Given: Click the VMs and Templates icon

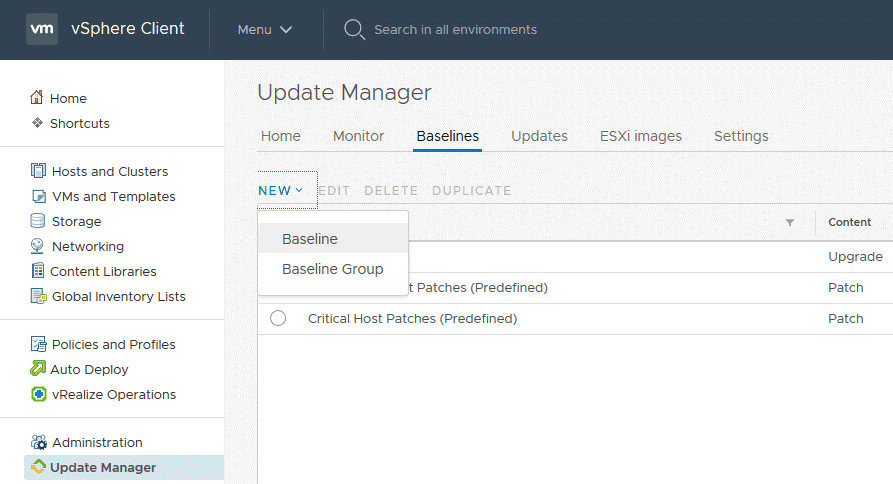Looking at the screenshot, I should tap(38, 196).
